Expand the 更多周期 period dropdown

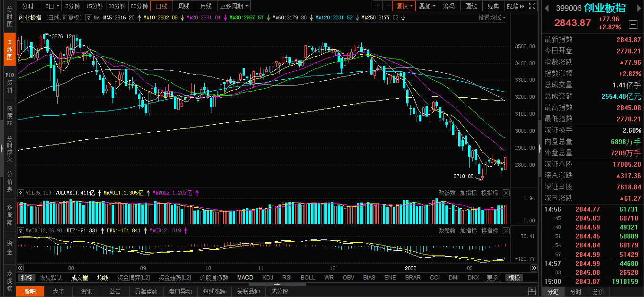235,6
